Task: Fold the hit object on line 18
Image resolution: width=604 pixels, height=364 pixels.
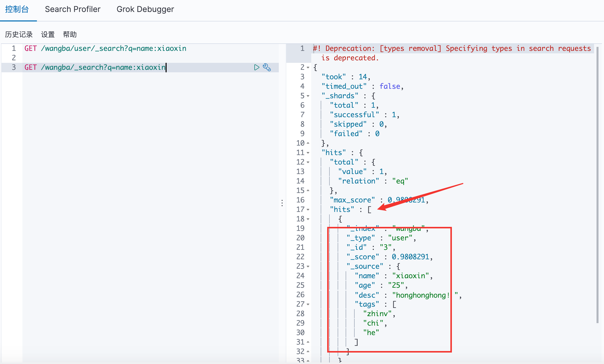Action: (308, 219)
